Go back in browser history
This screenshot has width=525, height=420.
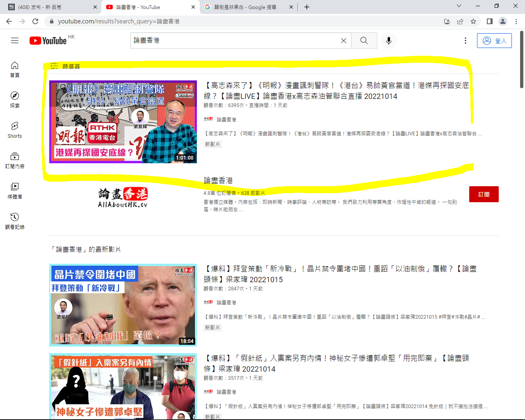[x=9, y=21]
